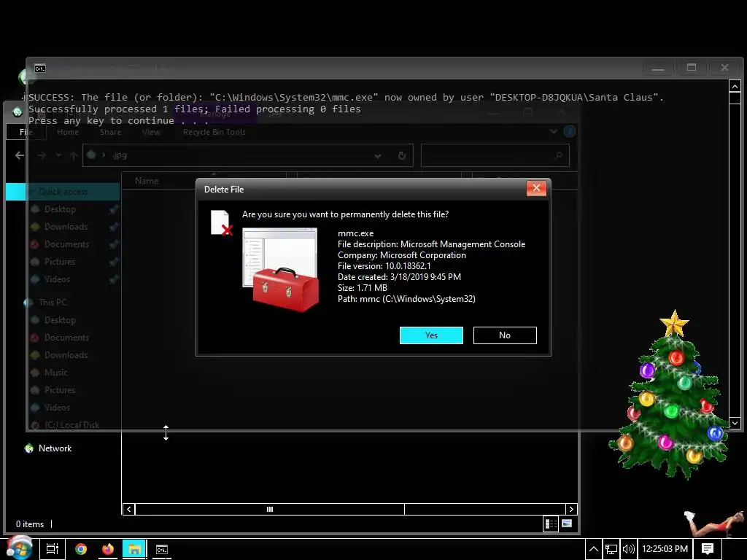The height and width of the screenshot is (560, 747).
Task: Open the Action Center notifications
Action: (708, 549)
